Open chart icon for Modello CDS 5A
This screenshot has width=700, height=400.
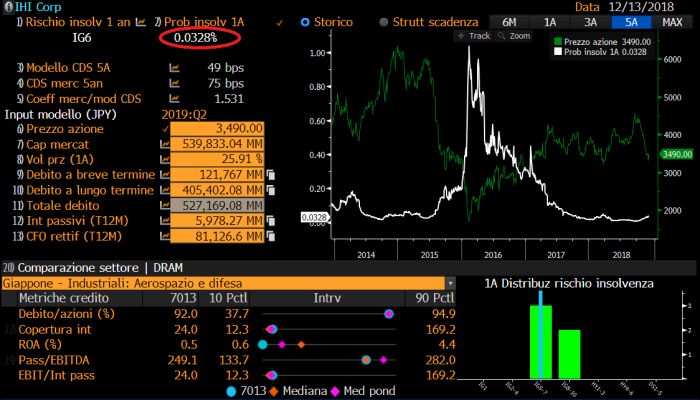(175, 67)
